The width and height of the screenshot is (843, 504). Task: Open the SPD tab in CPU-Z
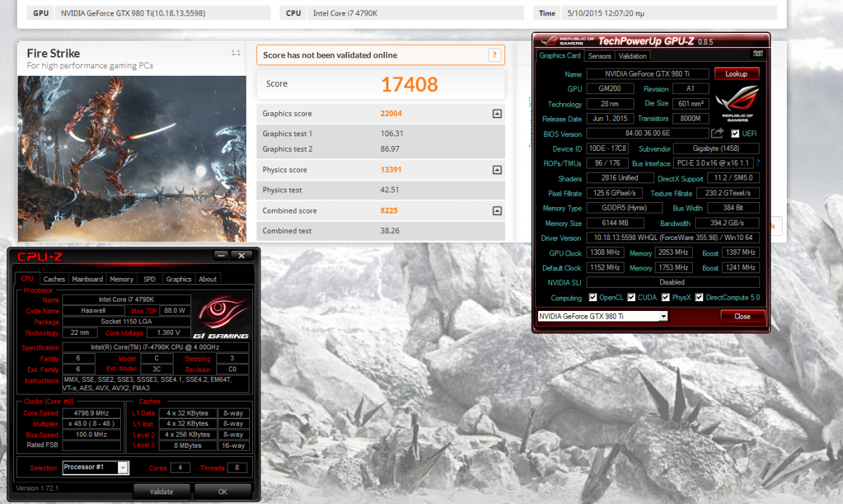150,279
